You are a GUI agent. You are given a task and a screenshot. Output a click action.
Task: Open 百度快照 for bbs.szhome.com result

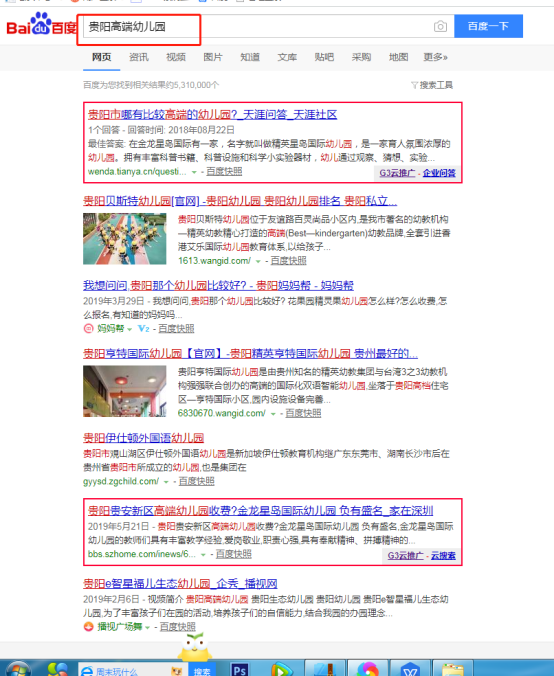pos(234,554)
